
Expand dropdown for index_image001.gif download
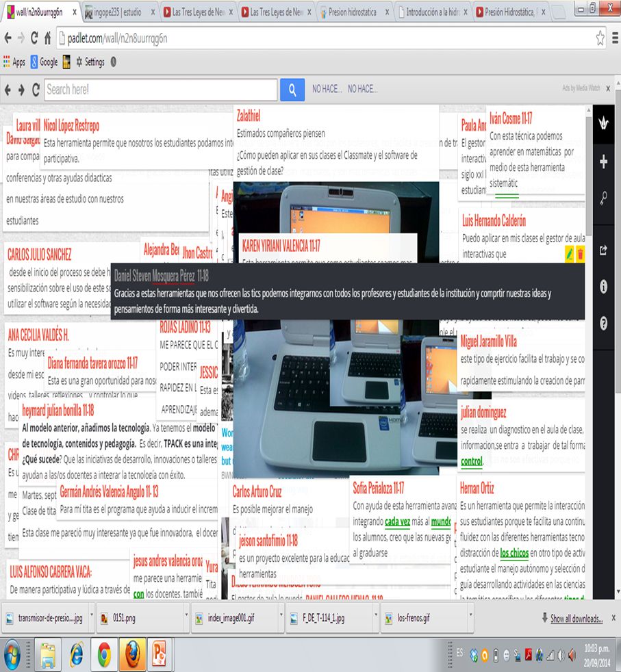coord(281,615)
